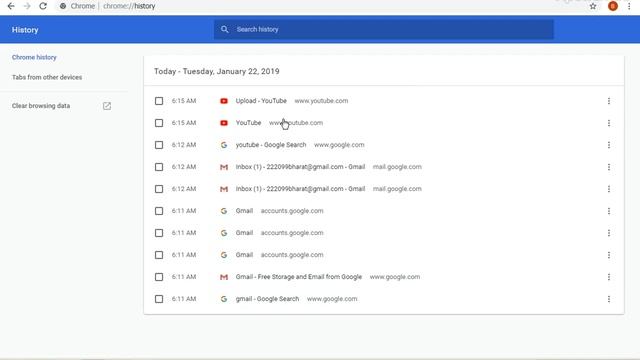640x360 pixels.
Task: Open more actions for Upload - YouTube entry
Action: tap(609, 101)
